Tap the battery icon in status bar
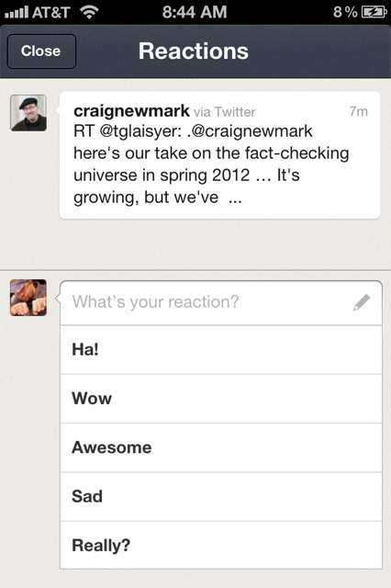Image resolution: width=391 pixels, height=588 pixels. [374, 12]
